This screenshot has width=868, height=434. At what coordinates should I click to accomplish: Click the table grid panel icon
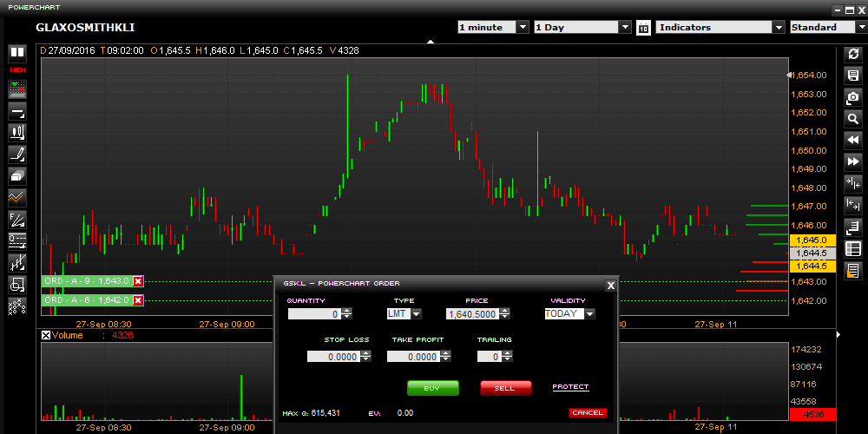pos(853,249)
